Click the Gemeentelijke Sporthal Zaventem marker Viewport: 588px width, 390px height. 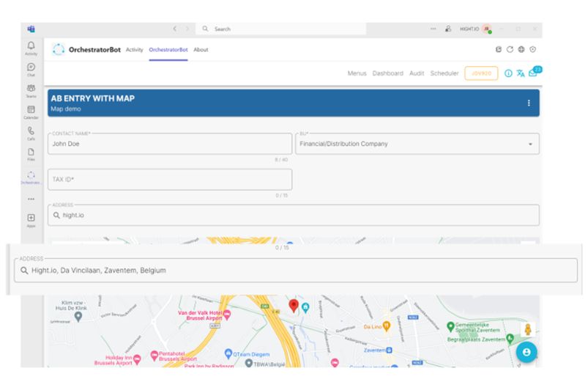click(451, 326)
